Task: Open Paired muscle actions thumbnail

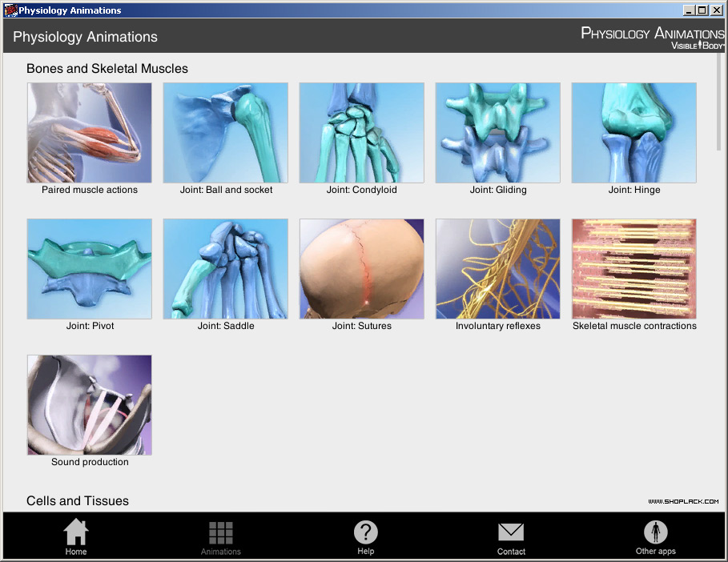Action: point(90,133)
